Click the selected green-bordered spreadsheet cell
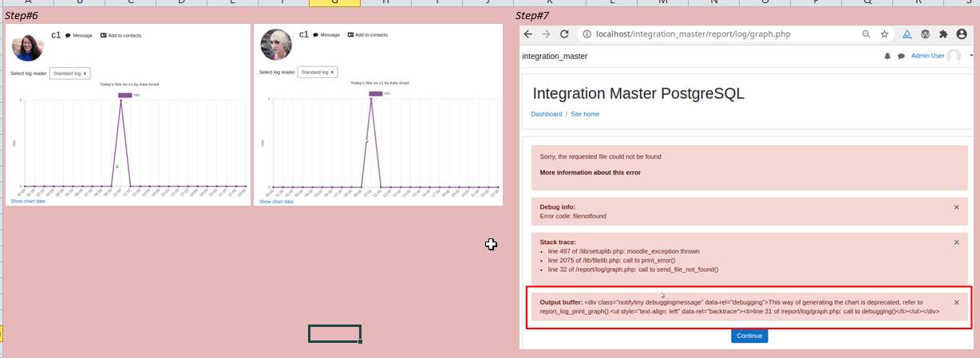Image resolution: width=980 pixels, height=358 pixels. click(334, 333)
